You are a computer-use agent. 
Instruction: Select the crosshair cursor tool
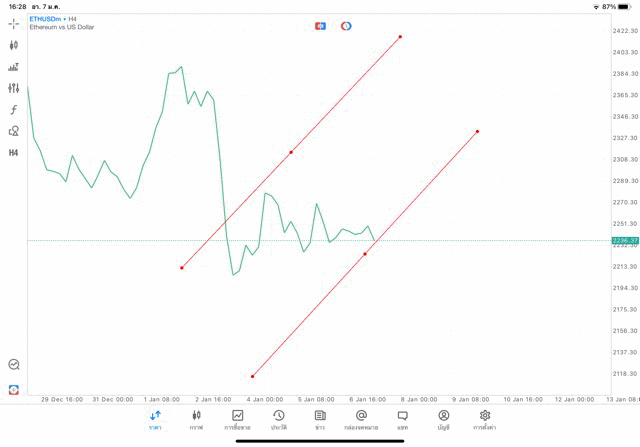point(14,23)
